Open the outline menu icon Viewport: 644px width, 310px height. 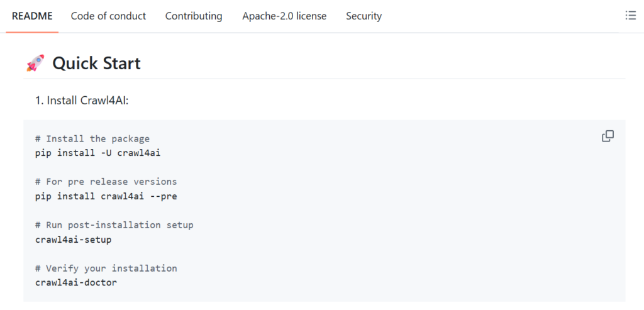click(630, 16)
